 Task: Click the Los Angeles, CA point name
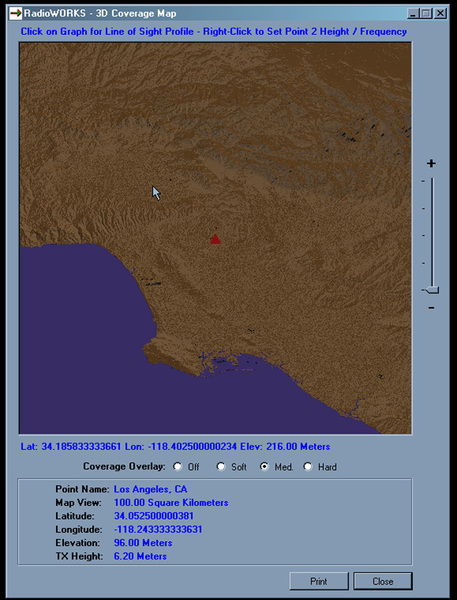[x=150, y=489]
